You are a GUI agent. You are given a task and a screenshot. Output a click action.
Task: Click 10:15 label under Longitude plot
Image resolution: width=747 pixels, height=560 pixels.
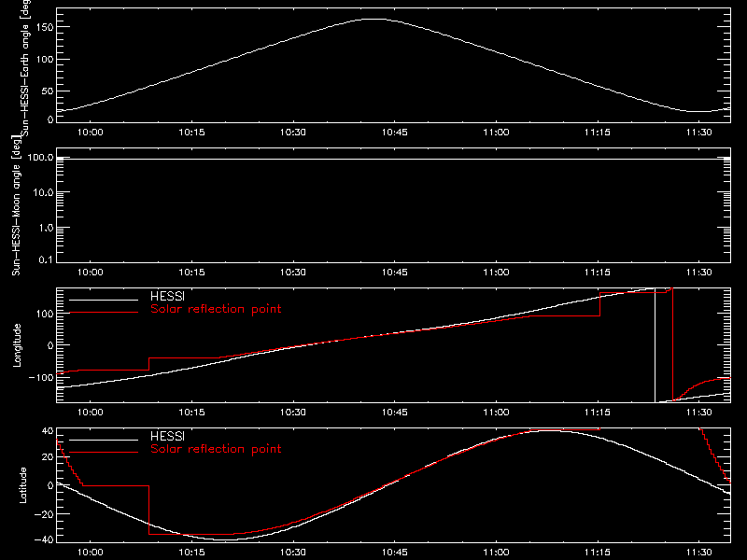[191, 413]
